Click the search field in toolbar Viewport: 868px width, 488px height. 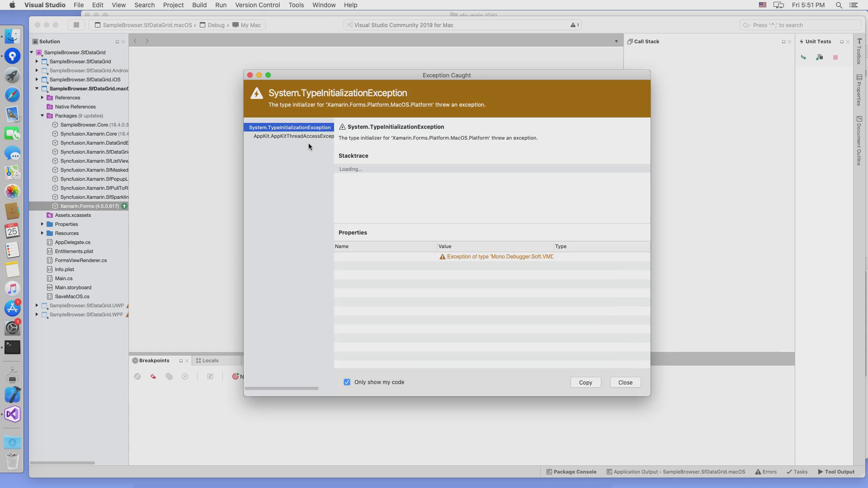tap(800, 25)
